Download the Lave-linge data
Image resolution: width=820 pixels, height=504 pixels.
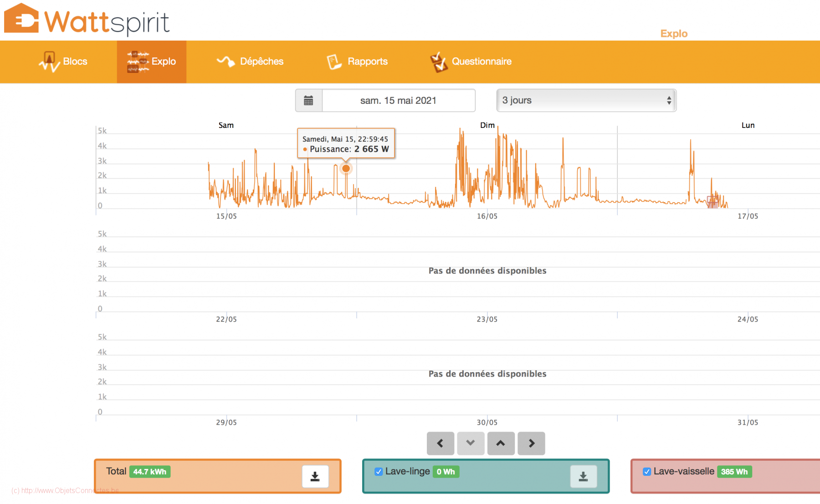click(583, 477)
